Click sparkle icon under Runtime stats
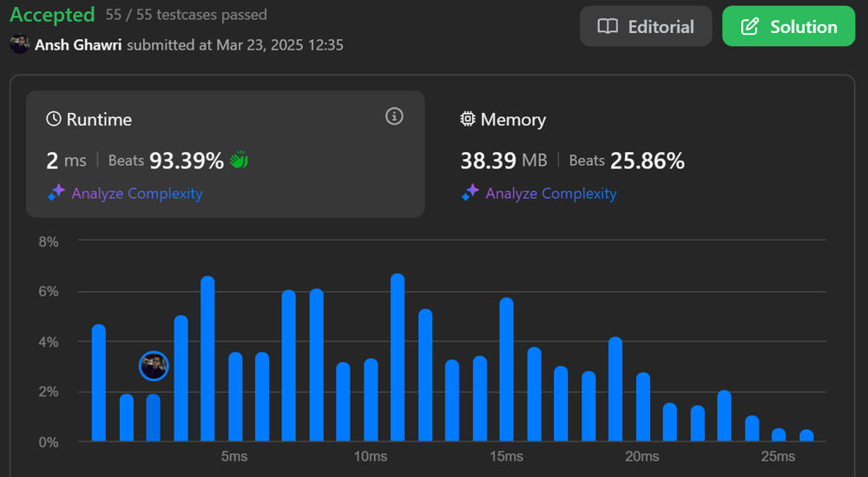This screenshot has height=477, width=868. coord(56,194)
